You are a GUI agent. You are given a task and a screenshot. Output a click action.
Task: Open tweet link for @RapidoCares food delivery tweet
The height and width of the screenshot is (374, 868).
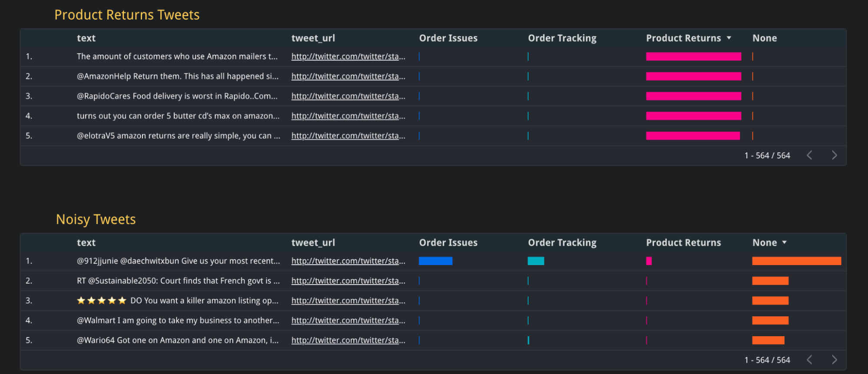coord(348,96)
